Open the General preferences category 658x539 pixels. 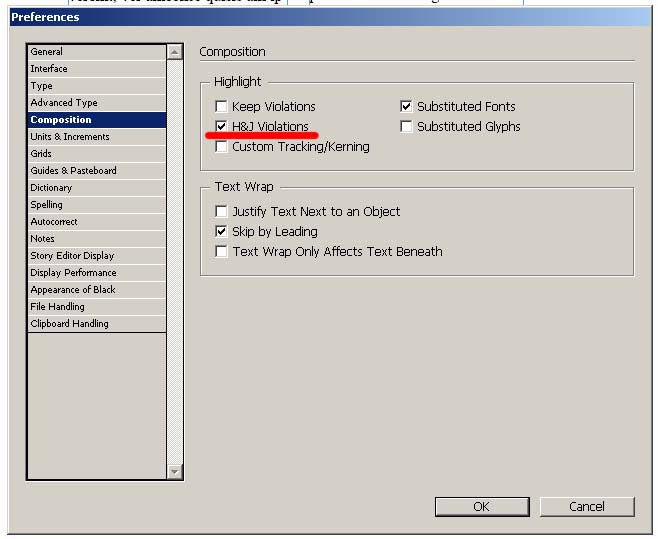97,52
